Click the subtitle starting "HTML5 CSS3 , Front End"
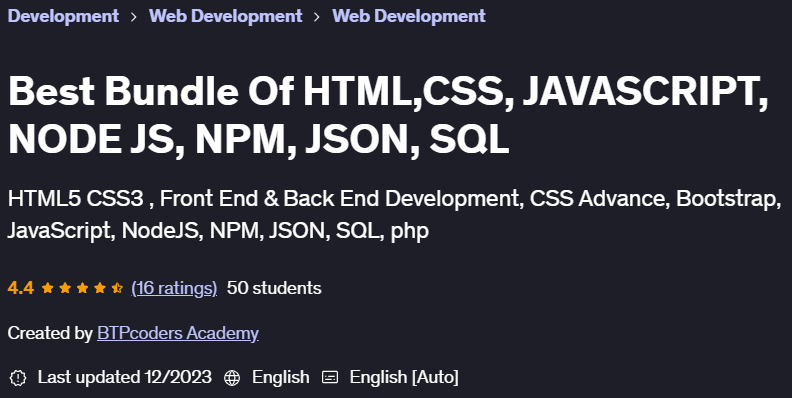The width and height of the screenshot is (792, 398). tap(394, 215)
